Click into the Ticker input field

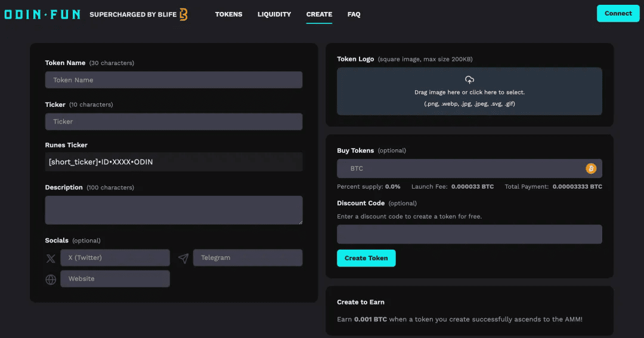click(174, 122)
